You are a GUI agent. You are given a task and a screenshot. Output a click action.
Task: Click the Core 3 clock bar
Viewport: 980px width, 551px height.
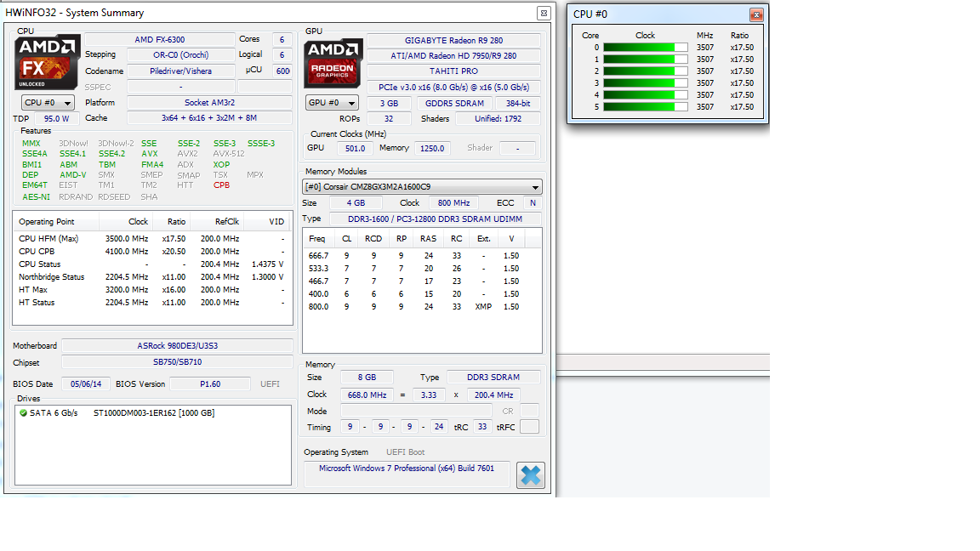(646, 83)
